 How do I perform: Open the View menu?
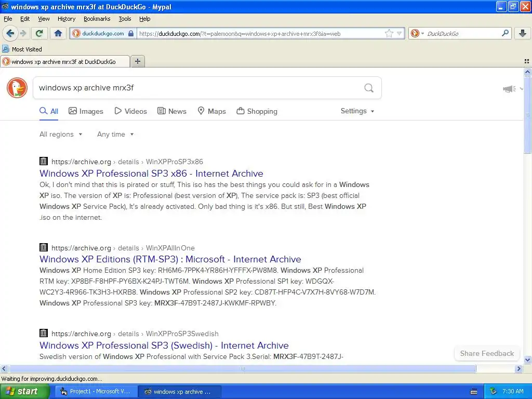click(x=44, y=19)
